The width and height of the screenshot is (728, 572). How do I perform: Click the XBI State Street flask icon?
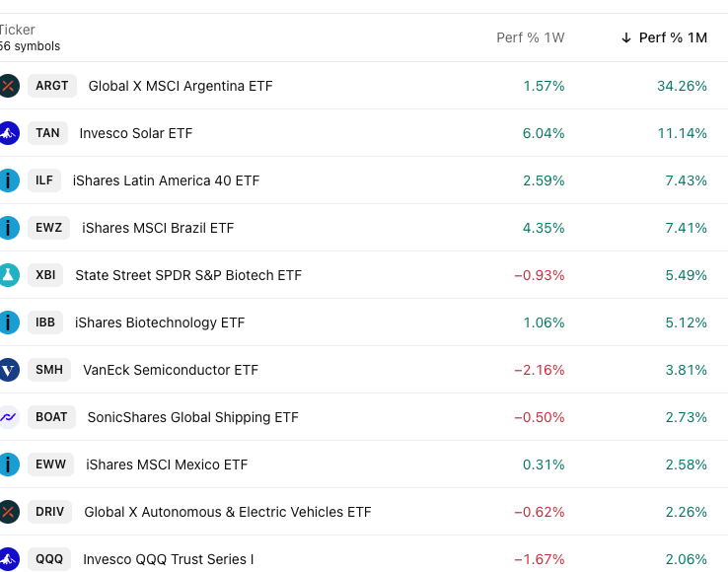point(8,275)
